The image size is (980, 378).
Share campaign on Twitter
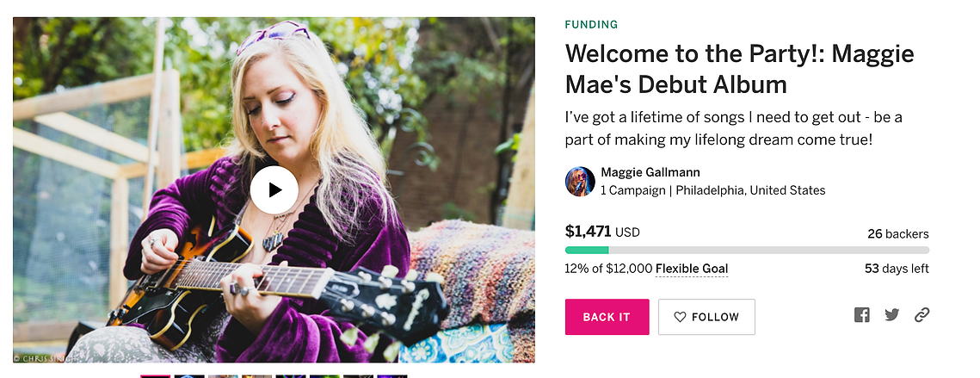pyautogui.click(x=892, y=315)
